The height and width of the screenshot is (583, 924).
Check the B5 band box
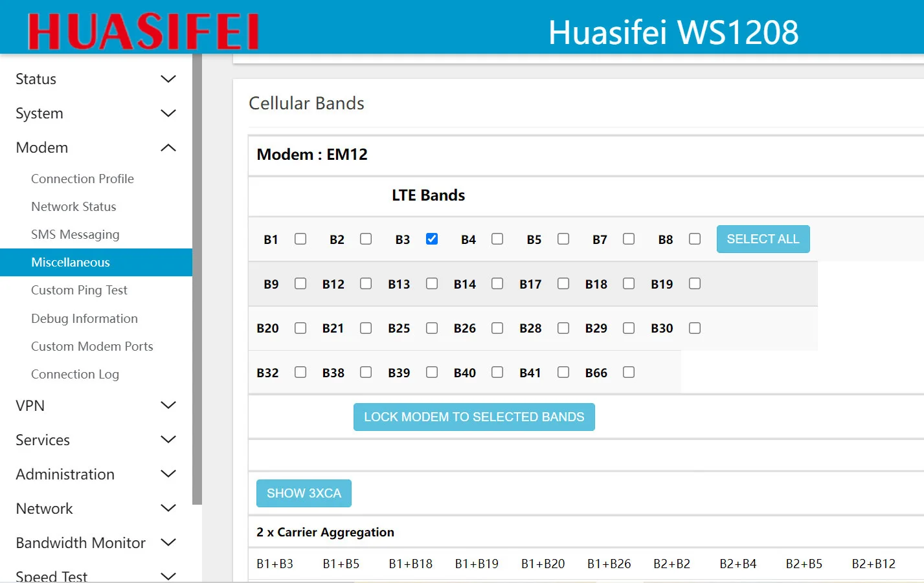[563, 239]
